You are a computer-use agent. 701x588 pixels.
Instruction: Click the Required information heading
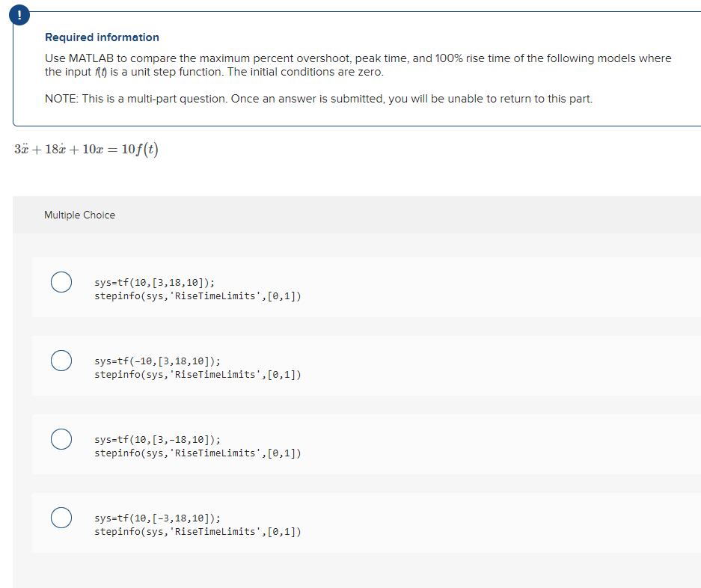(102, 37)
